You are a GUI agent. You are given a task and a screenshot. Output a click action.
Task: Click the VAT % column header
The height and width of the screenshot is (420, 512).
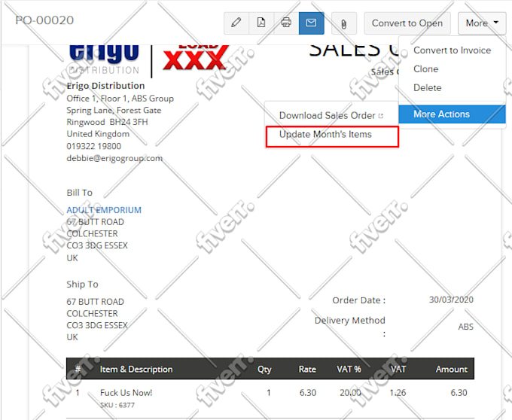[x=349, y=369]
